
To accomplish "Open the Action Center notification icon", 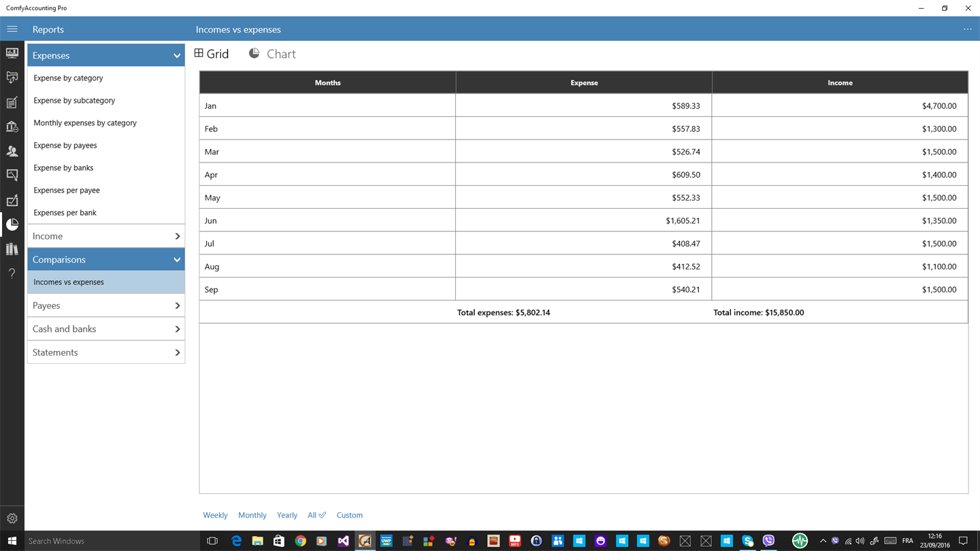I will pyautogui.click(x=963, y=541).
